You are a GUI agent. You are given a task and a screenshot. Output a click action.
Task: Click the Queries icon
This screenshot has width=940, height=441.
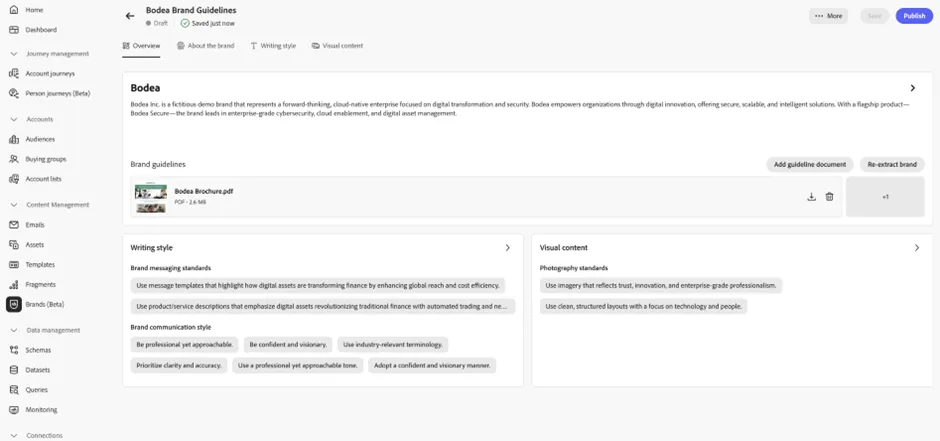click(14, 390)
